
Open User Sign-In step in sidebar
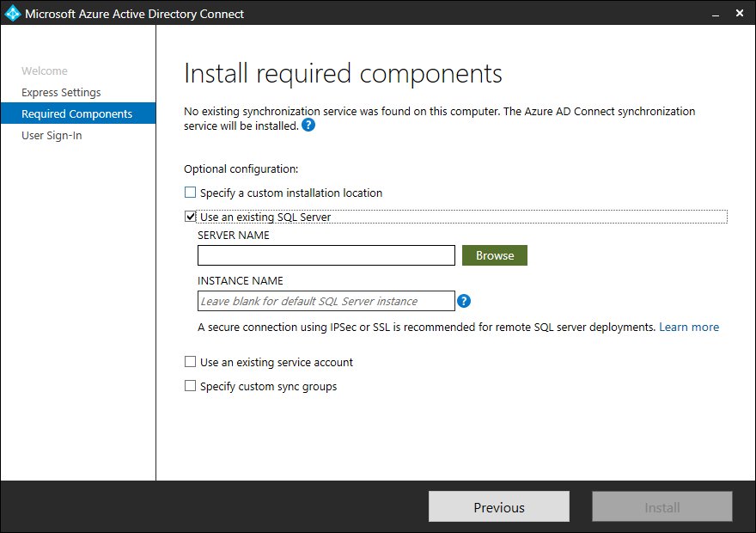coord(52,136)
